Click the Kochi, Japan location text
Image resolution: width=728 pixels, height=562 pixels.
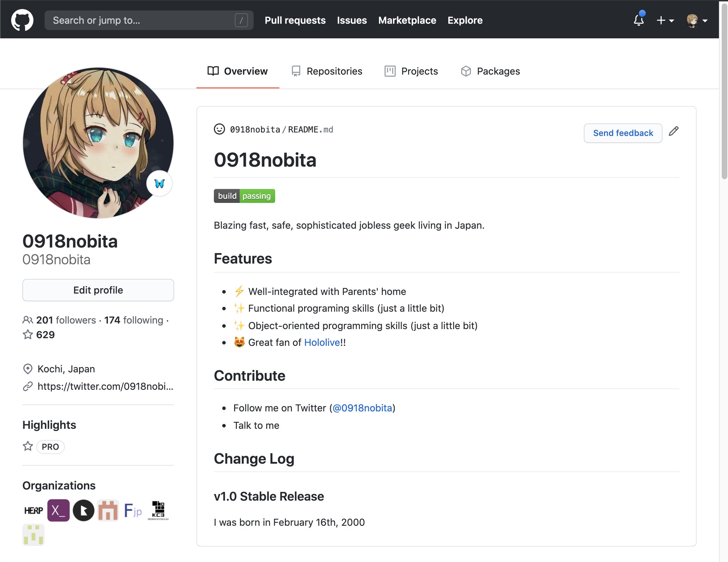pyautogui.click(x=66, y=369)
